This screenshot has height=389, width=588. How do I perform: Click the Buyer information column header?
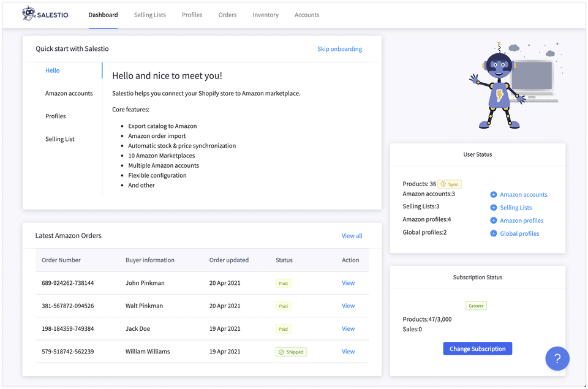pyautogui.click(x=150, y=260)
